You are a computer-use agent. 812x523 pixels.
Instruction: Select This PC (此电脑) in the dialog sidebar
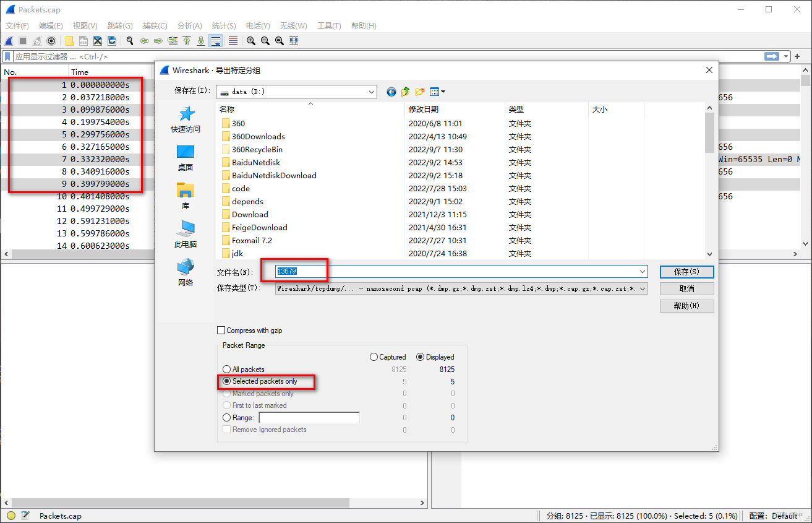[186, 235]
